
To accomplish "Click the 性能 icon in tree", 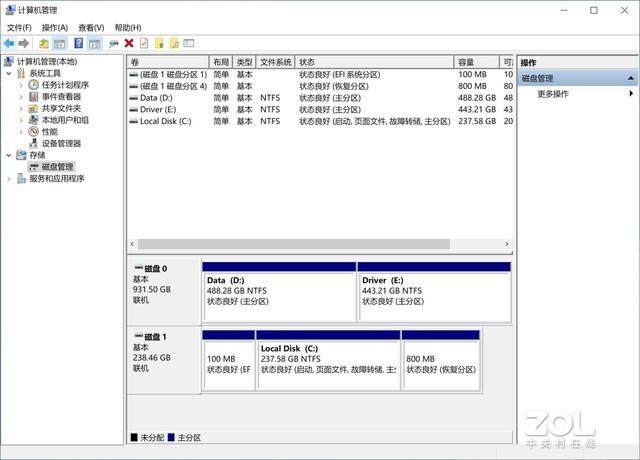I will 33,131.
